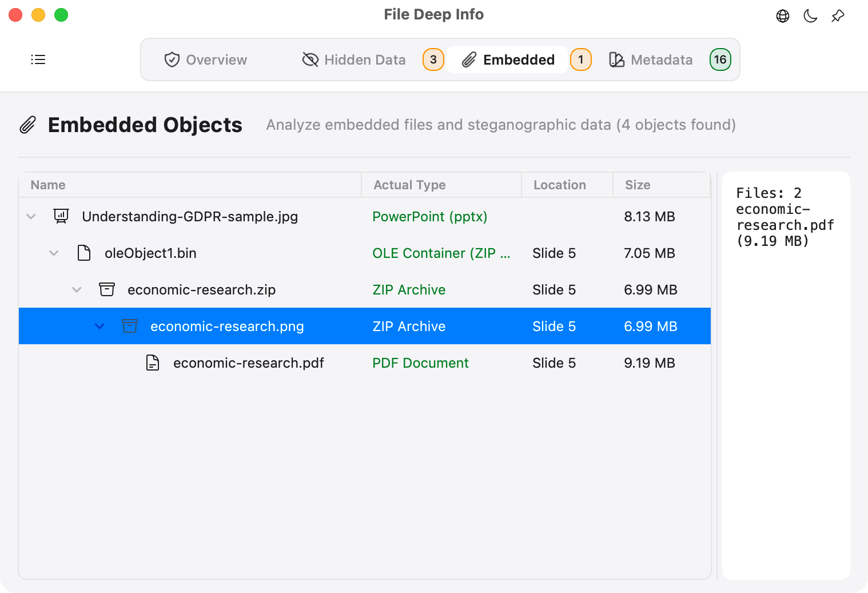This screenshot has width=868, height=593.
Task: Collapse the selected economic-research.png chevron
Action: click(99, 327)
